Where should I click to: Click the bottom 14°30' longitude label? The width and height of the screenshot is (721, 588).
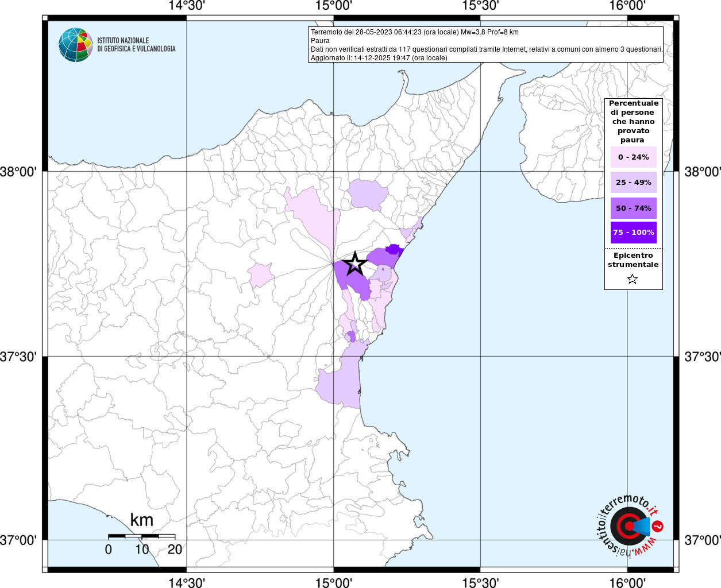(x=186, y=582)
